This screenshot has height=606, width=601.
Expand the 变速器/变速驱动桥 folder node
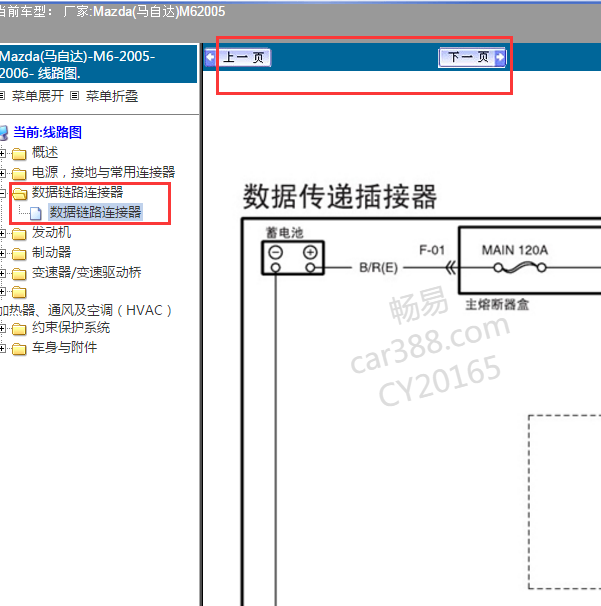(2, 273)
